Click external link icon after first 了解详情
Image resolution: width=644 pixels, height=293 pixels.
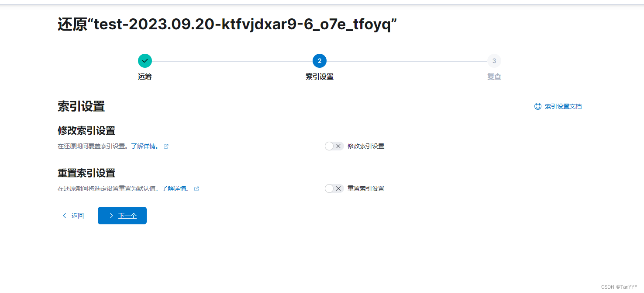166,146
